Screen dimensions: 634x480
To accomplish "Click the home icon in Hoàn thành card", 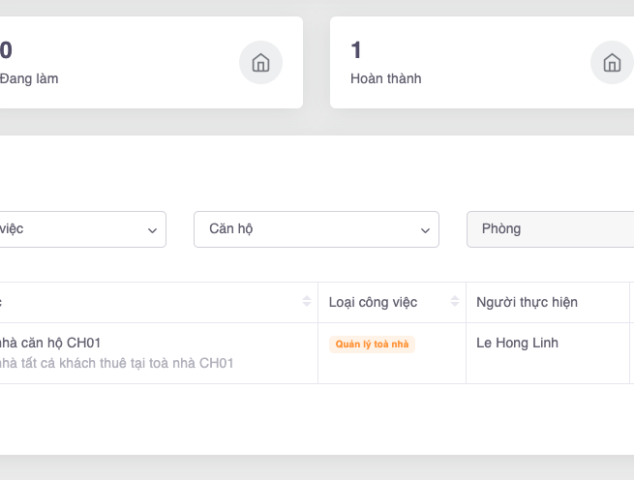I will 612,63.
